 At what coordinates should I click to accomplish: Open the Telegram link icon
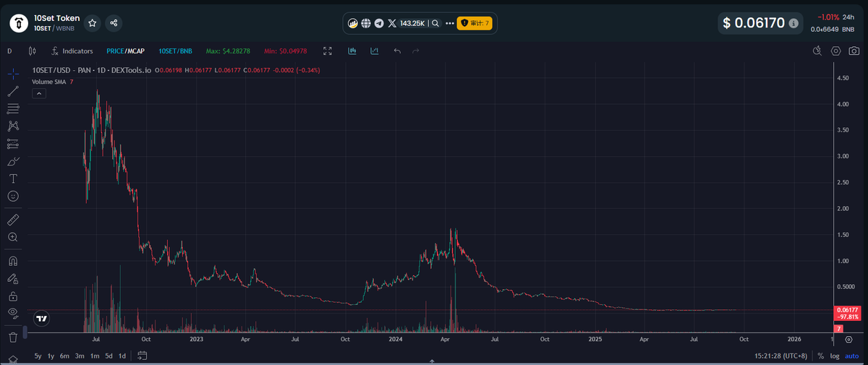point(379,23)
